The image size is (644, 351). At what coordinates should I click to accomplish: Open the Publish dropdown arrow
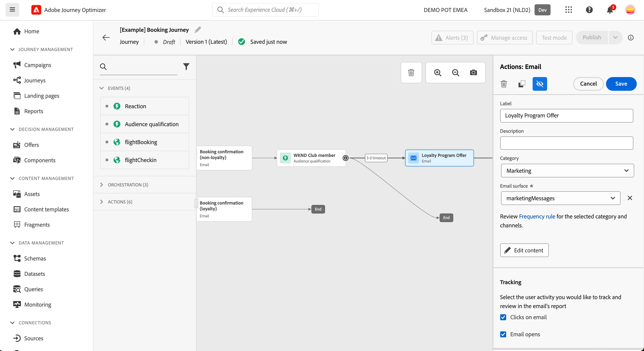point(615,38)
